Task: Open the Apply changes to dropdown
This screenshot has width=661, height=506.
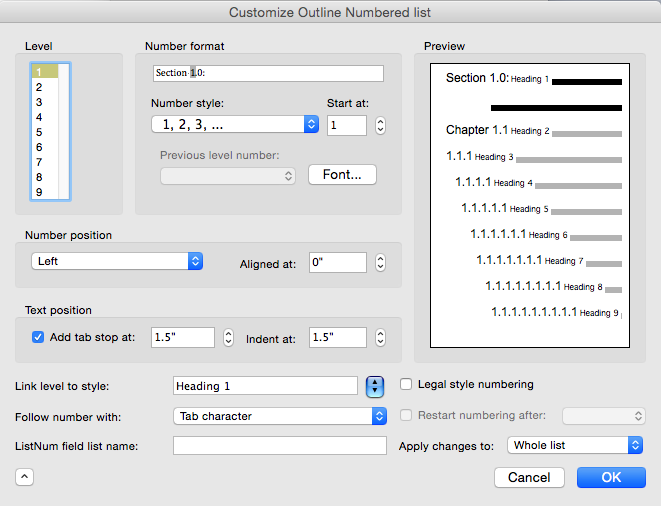Action: tap(575, 445)
